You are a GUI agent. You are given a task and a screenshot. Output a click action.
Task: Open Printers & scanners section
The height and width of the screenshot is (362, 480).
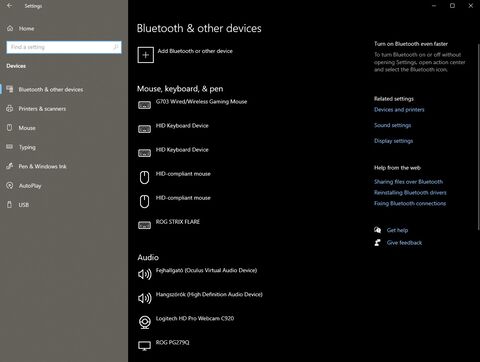click(x=42, y=109)
